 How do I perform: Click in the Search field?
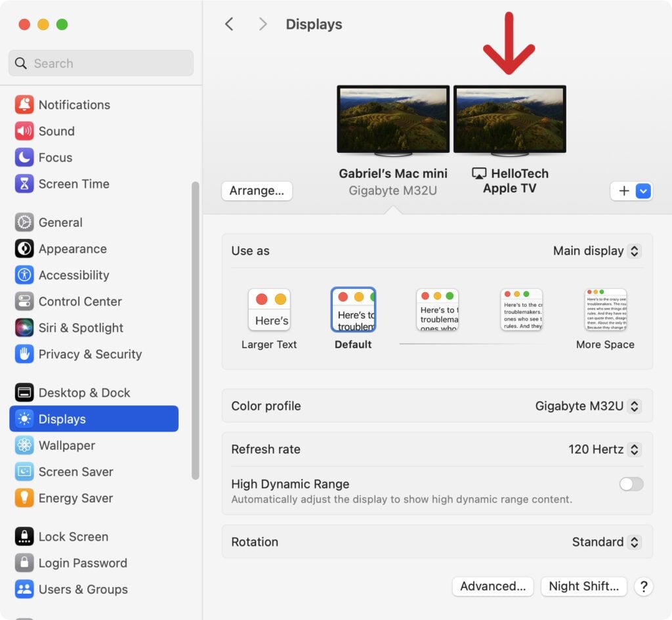pos(100,64)
